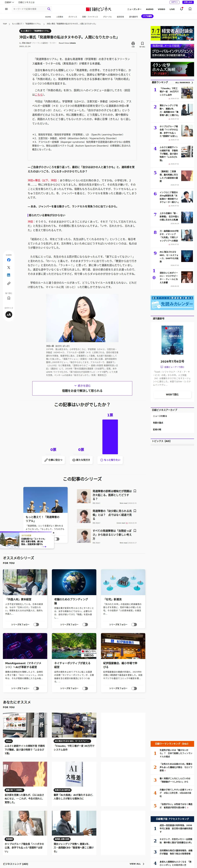Open 記者の眼 in the archive list
This screenshot has height=868, width=197.
click(157, 430)
